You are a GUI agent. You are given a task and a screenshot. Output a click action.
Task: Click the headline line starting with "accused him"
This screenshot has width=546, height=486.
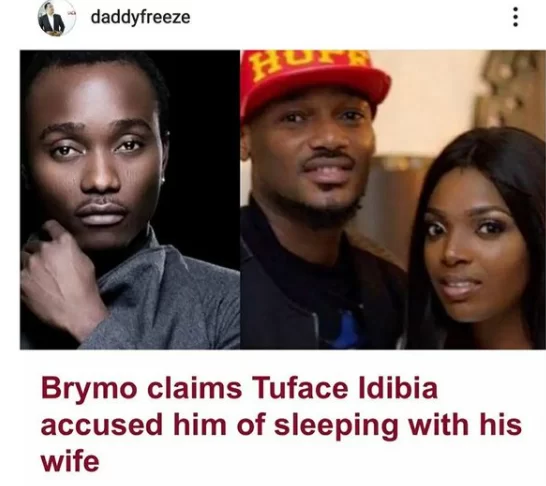(x=281, y=425)
